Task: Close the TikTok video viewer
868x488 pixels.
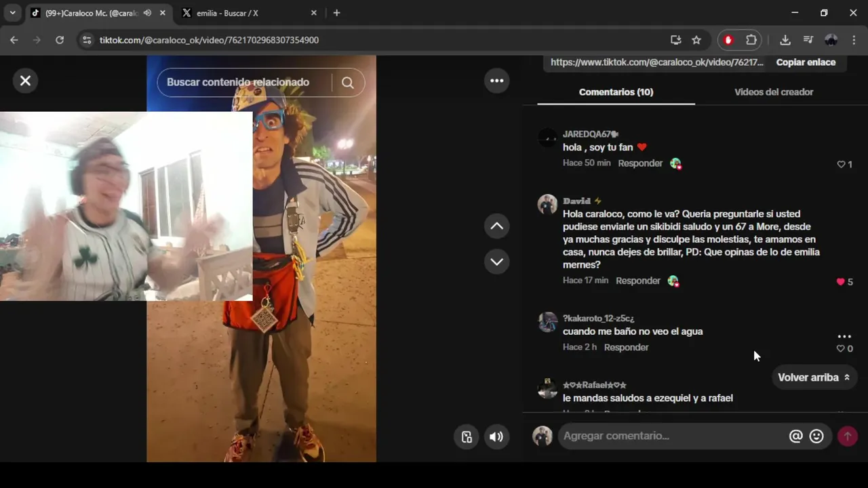Action: [x=25, y=81]
